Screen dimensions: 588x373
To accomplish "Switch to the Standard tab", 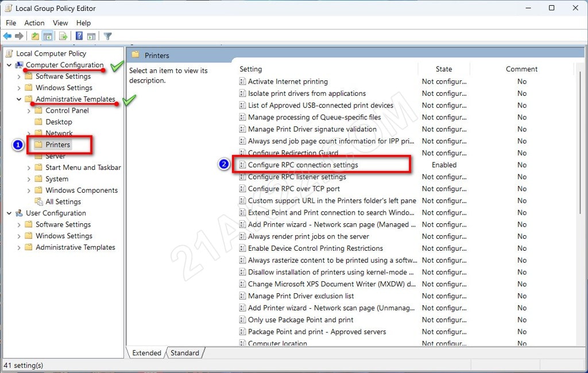I will click(184, 353).
